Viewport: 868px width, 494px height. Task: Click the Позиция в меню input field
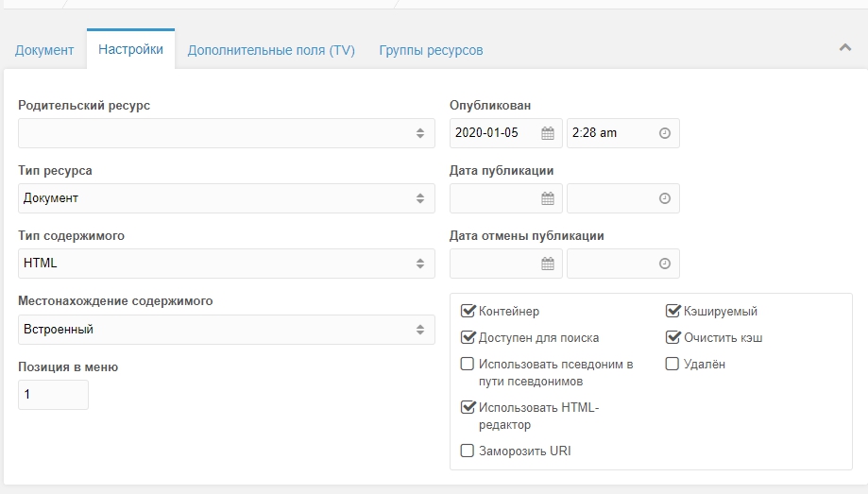pos(53,394)
